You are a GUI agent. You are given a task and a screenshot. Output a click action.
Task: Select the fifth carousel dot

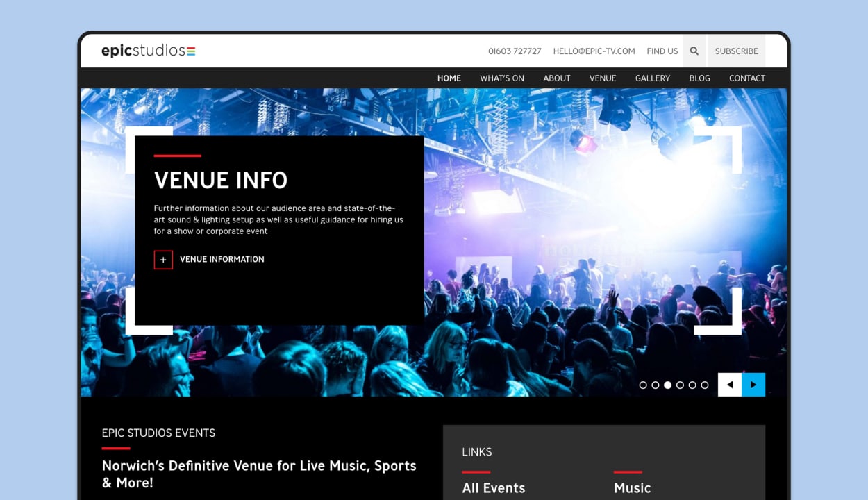coord(692,385)
